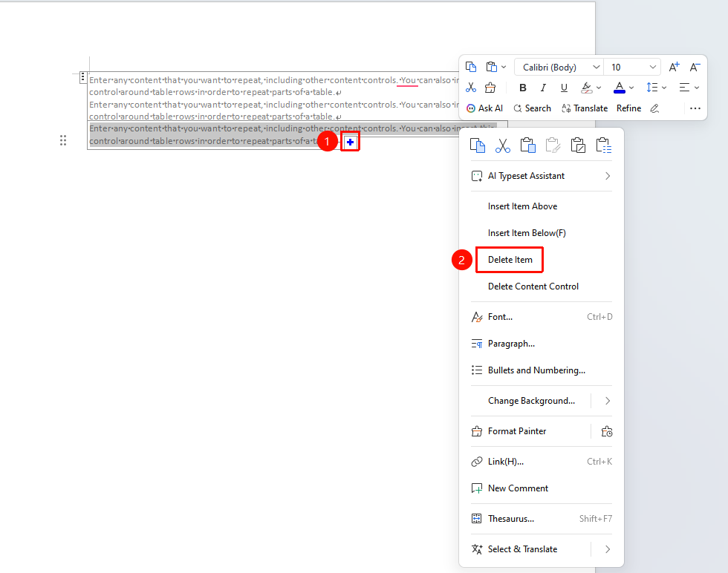Click the six-dot paragraph drag handle in left margin

coord(63,140)
